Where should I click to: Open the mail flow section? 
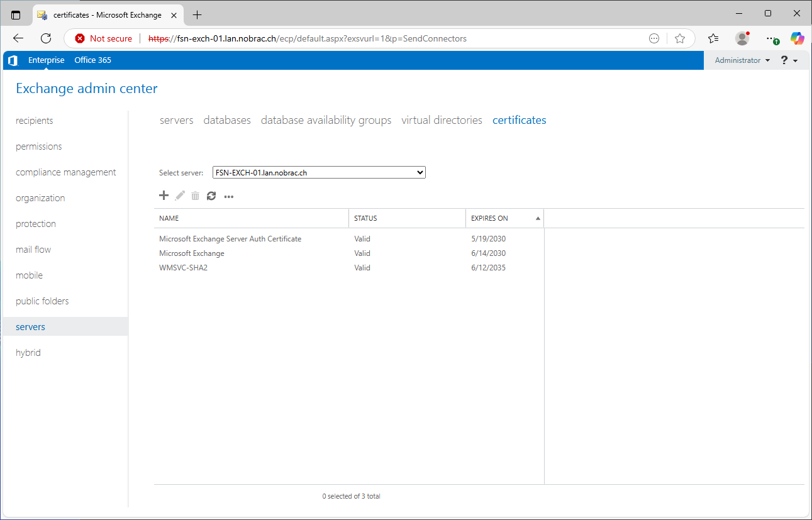pyautogui.click(x=33, y=250)
